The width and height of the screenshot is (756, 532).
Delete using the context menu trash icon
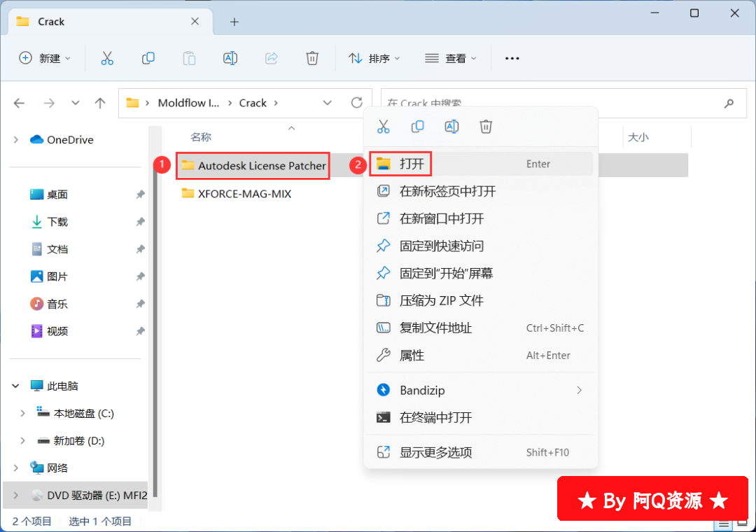coord(486,127)
